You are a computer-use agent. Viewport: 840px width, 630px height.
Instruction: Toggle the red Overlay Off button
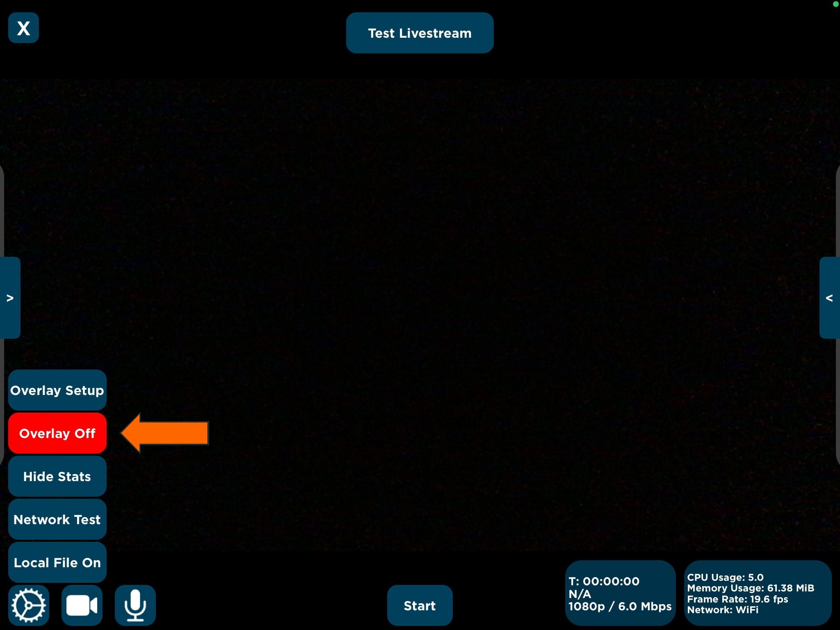pyautogui.click(x=57, y=433)
